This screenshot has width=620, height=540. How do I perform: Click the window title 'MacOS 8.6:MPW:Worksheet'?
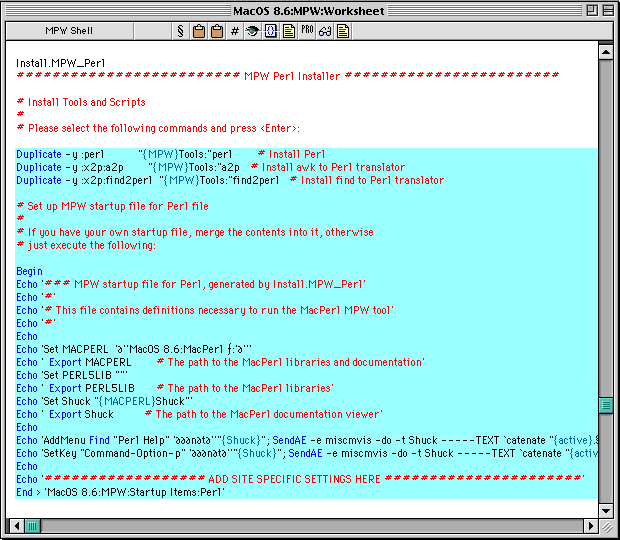308,11
